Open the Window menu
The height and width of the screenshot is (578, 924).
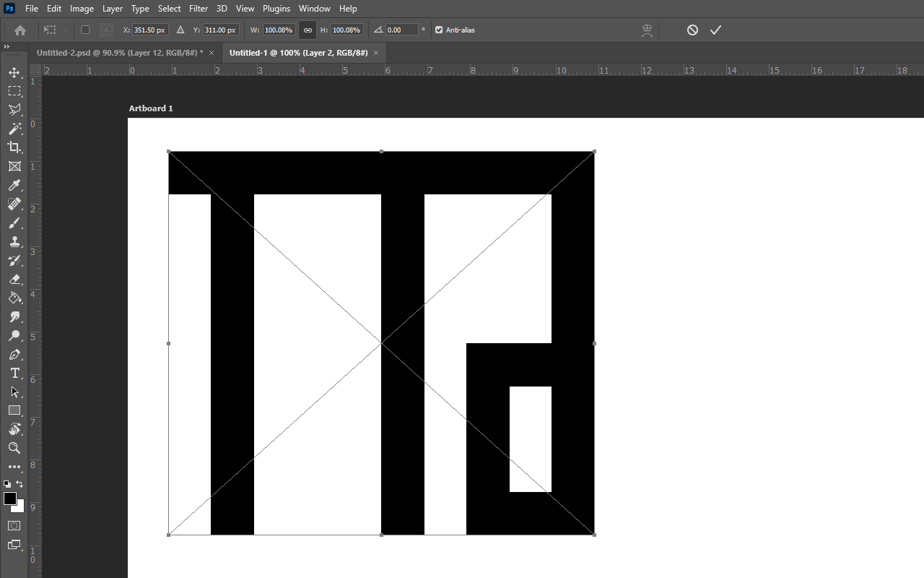(x=315, y=9)
